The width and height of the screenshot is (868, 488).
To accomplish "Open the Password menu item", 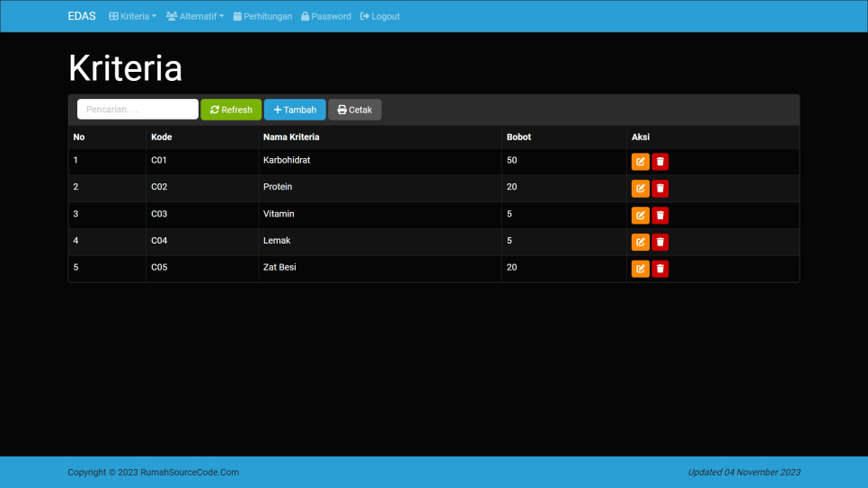I will click(x=326, y=16).
